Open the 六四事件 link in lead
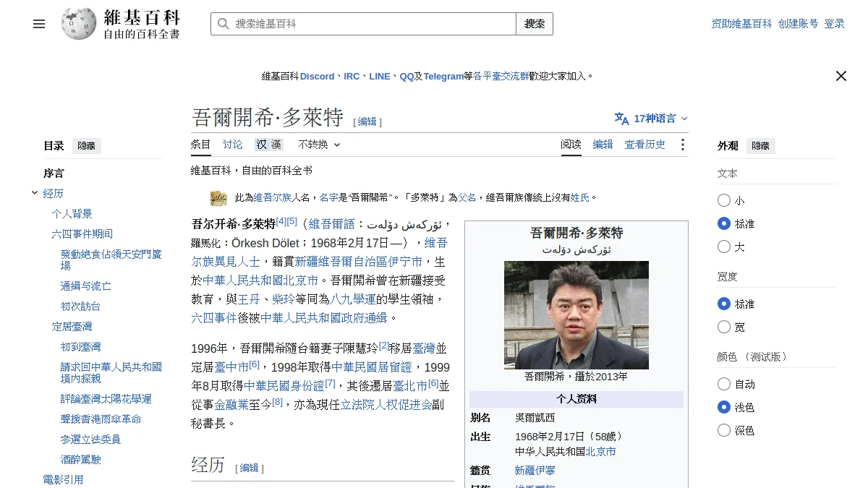This screenshot has width=868, height=488. [214, 318]
